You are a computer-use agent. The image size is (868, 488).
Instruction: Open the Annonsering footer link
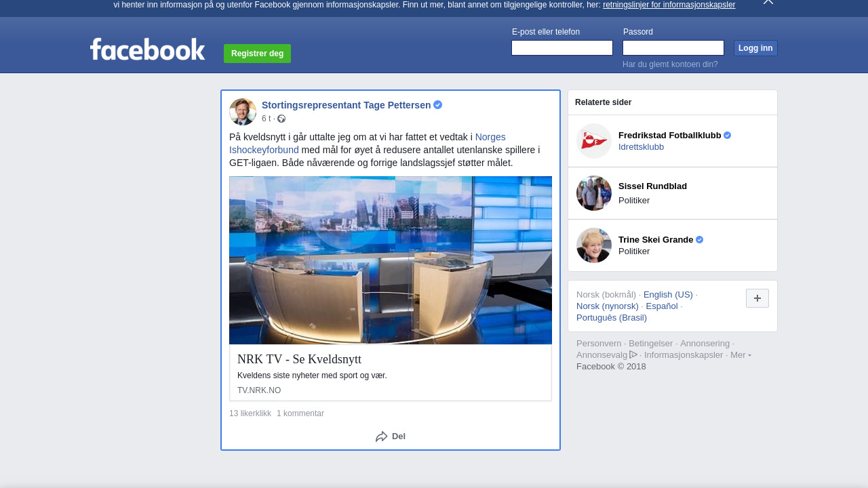coord(705,344)
